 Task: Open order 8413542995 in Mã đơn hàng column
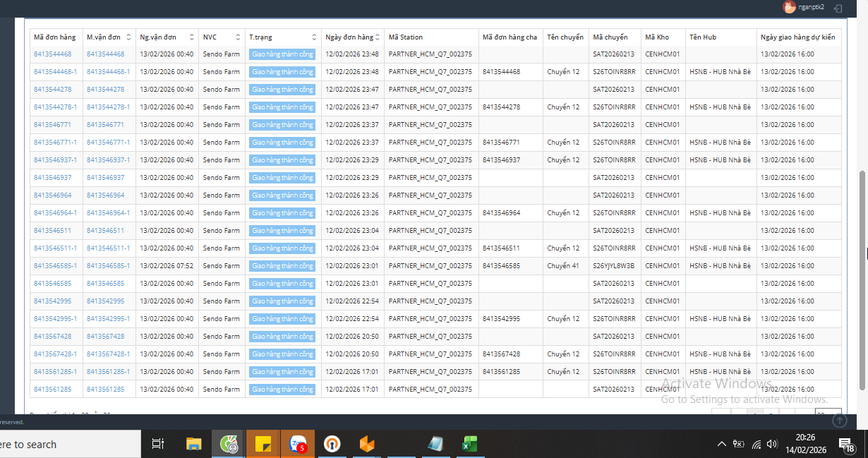52,301
